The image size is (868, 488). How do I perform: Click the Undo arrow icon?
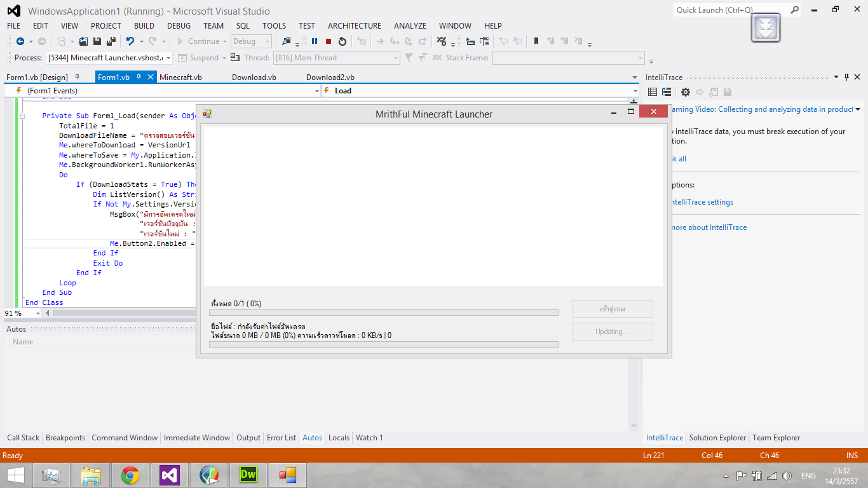tap(130, 41)
